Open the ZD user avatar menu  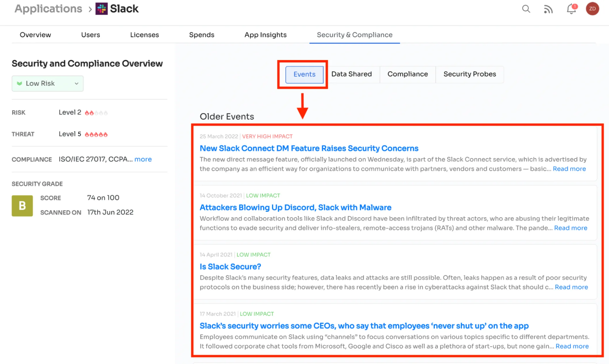[592, 9]
